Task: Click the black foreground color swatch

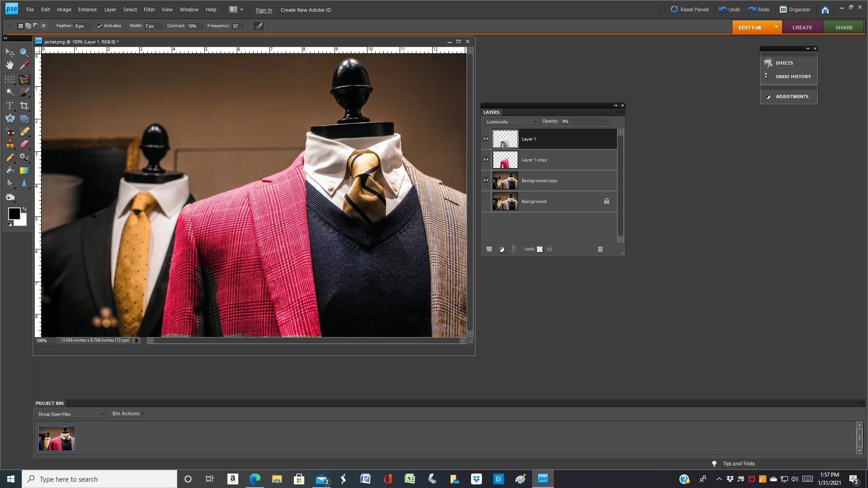Action: [14, 214]
